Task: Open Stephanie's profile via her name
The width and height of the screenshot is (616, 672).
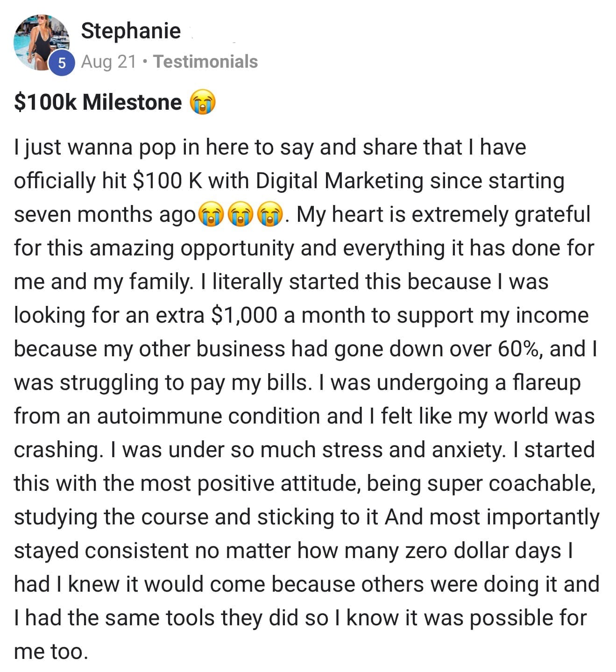Action: 131,31
